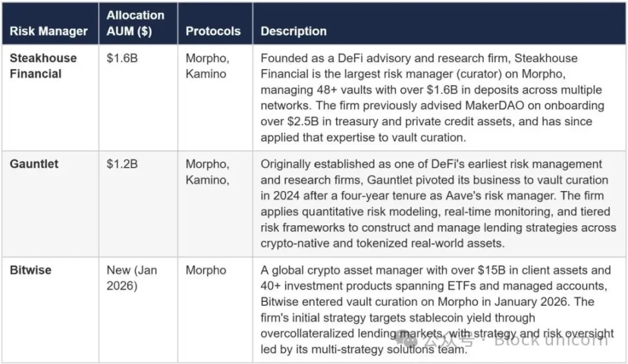Select the Bitwise name cell
This screenshot has width=628, height=364.
point(30,270)
